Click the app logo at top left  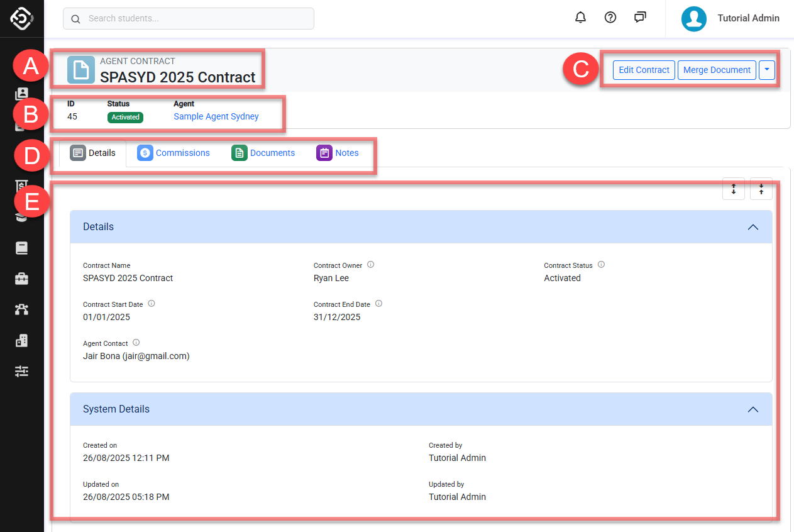21,18
